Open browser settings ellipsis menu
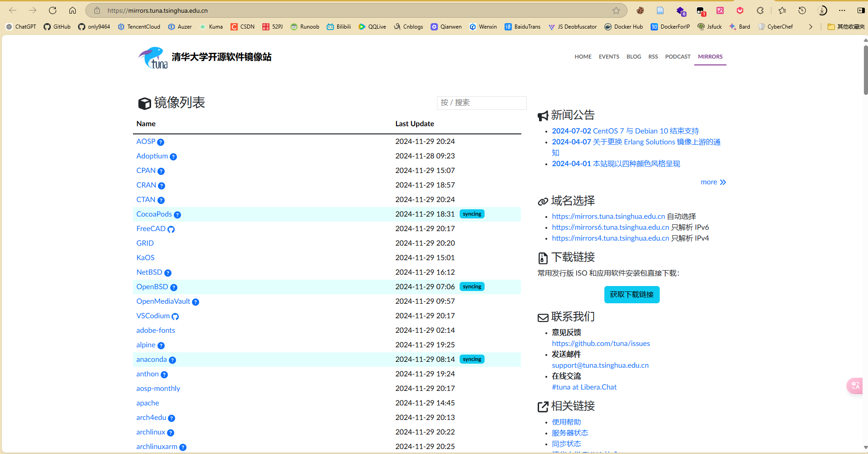Viewport: 868px width, 454px height. [x=842, y=10]
